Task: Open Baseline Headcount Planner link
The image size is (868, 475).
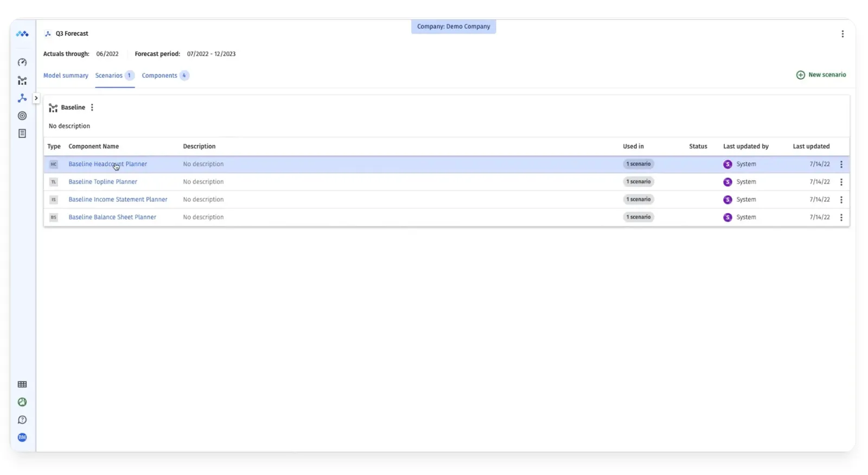Action: click(107, 164)
